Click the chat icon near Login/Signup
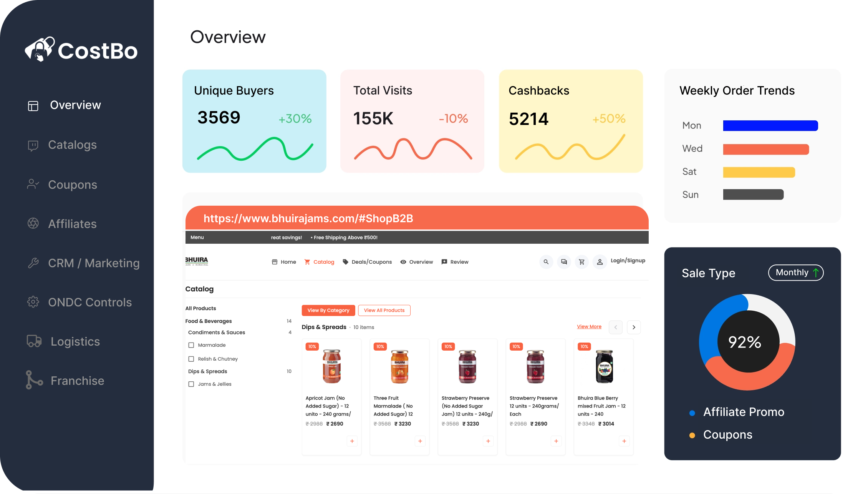868x494 pixels. pos(564,262)
